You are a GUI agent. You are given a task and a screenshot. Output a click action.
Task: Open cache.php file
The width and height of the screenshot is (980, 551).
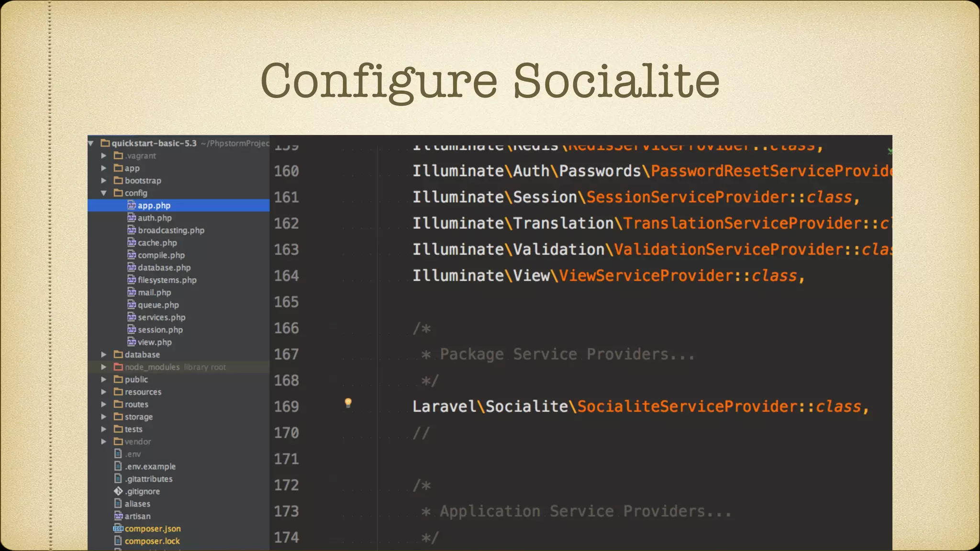coord(157,242)
